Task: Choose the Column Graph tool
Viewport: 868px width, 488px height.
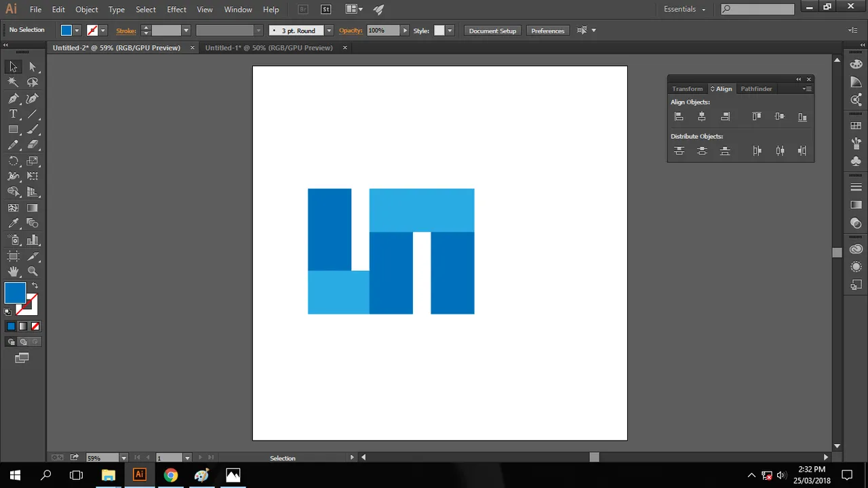Action: (x=33, y=240)
